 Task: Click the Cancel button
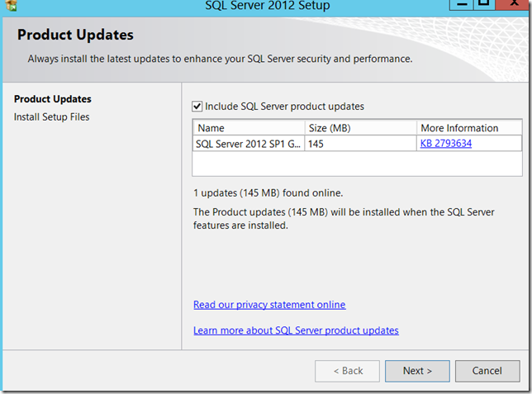487,371
